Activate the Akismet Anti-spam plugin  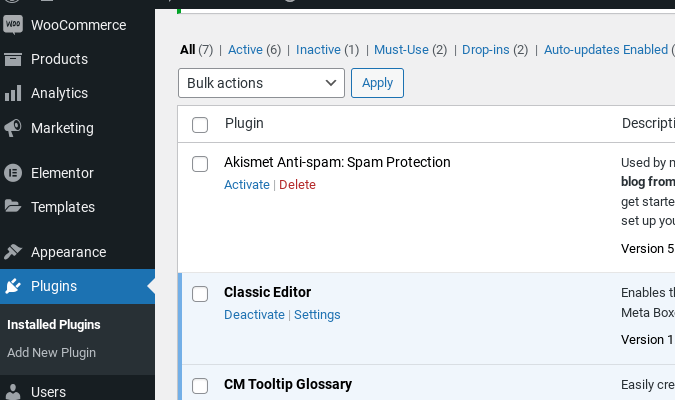tap(247, 185)
